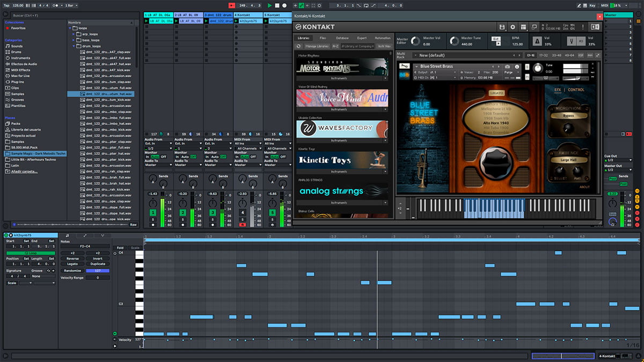The width and height of the screenshot is (644, 362).
Task: Adjust the Master Vol knob
Action: 414,41
